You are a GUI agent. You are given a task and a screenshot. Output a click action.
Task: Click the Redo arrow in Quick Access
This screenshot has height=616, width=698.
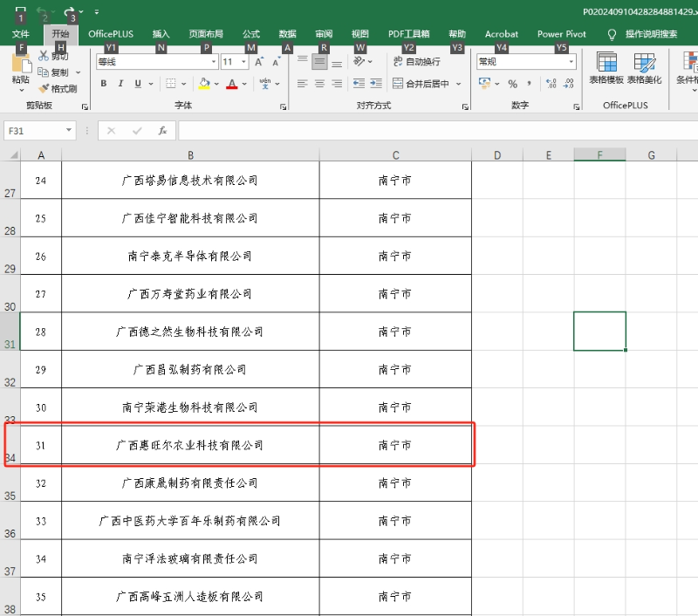69,12
